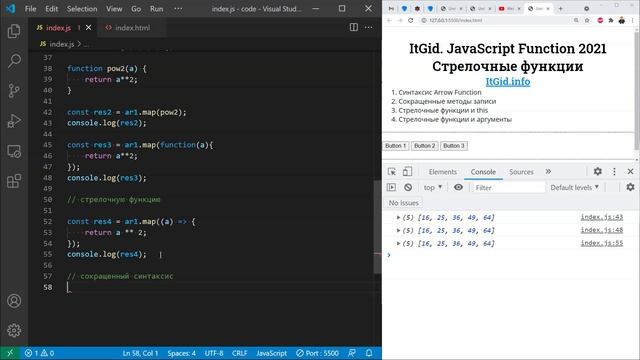Image resolution: width=640 pixels, height=360 pixels.
Task: Change language mode via JavaScript status item
Action: point(271,353)
